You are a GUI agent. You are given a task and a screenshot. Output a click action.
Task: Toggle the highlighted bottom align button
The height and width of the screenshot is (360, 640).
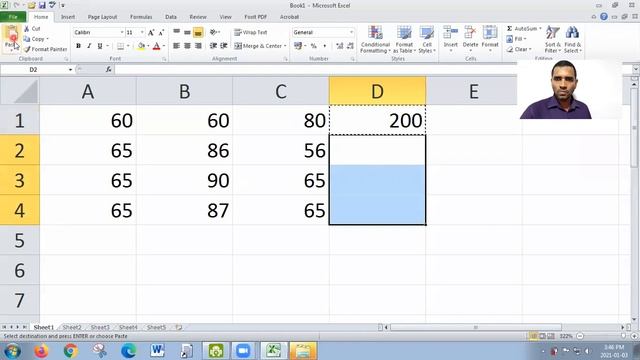coord(198,32)
